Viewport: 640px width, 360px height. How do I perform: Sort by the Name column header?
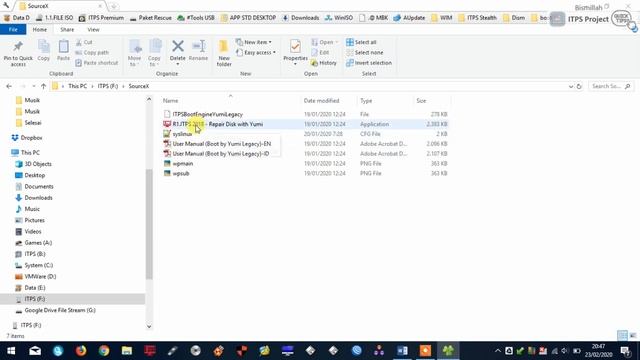171,101
